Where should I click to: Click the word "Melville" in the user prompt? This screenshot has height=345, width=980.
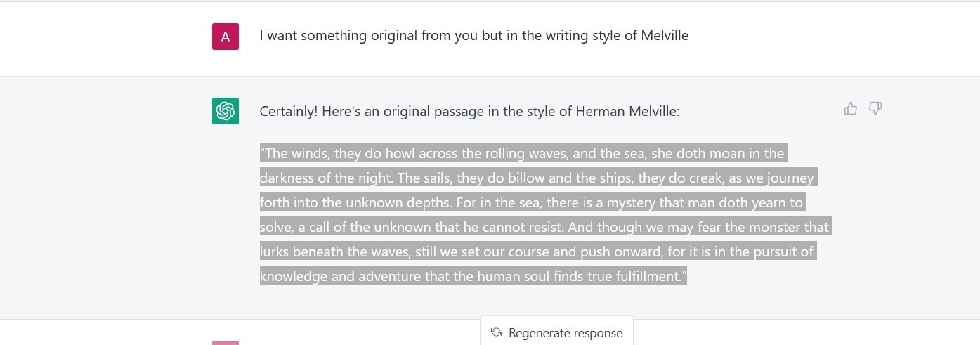coord(665,35)
